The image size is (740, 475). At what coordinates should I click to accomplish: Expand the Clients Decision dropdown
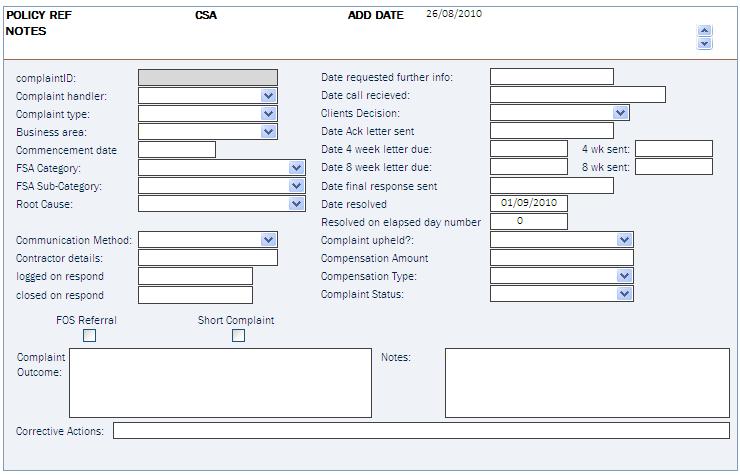pyautogui.click(x=620, y=113)
